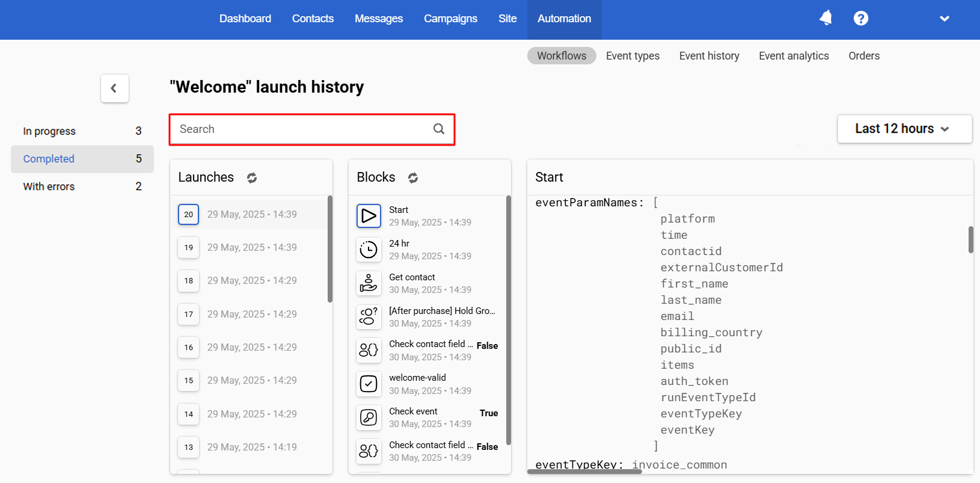Go back using the left chevron button
This screenshot has height=483, width=980.
click(x=114, y=88)
